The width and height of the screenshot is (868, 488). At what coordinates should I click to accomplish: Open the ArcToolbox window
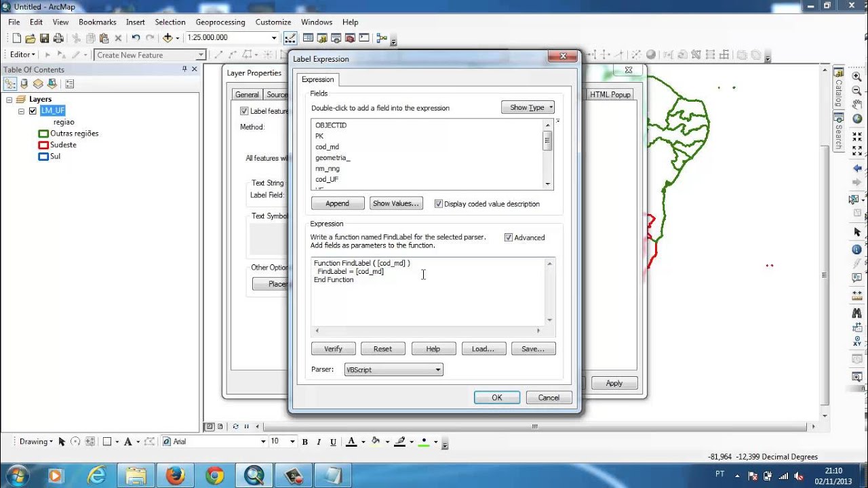(x=350, y=38)
